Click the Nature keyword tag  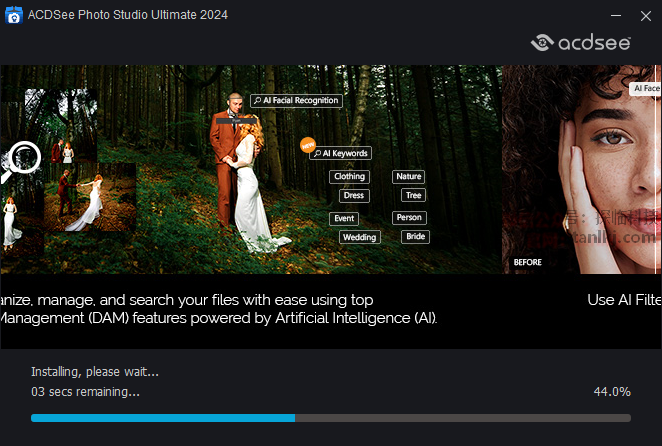pos(408,177)
